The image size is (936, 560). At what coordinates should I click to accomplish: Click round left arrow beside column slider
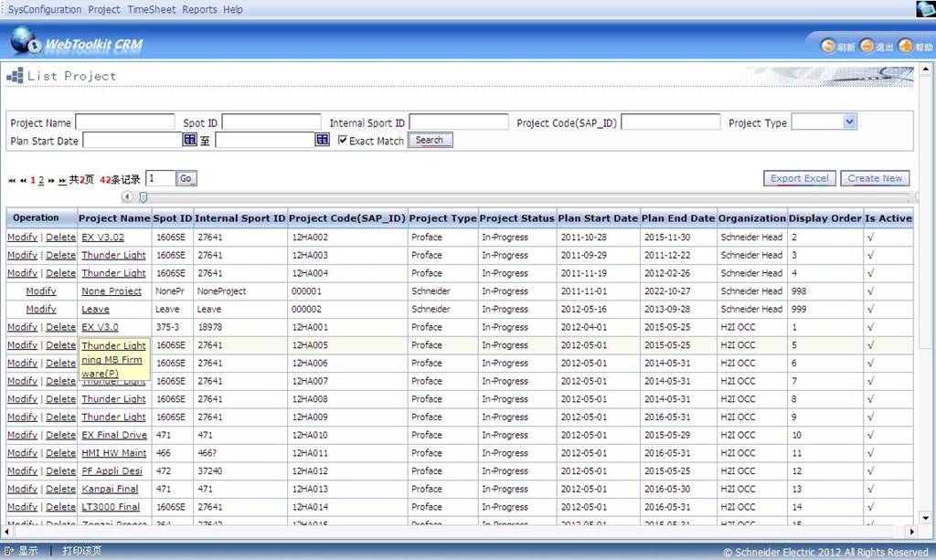pyautogui.click(x=126, y=196)
